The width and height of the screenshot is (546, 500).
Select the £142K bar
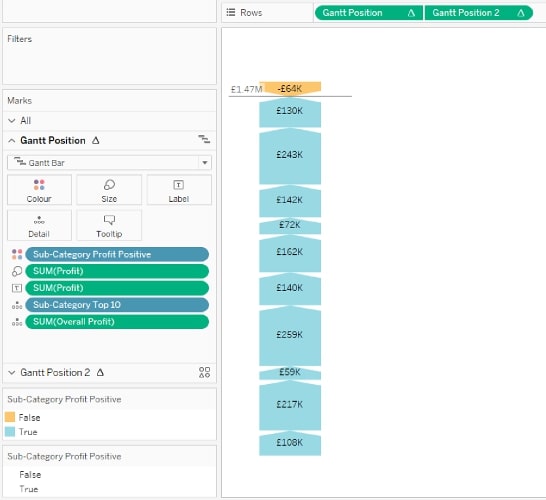tap(290, 201)
